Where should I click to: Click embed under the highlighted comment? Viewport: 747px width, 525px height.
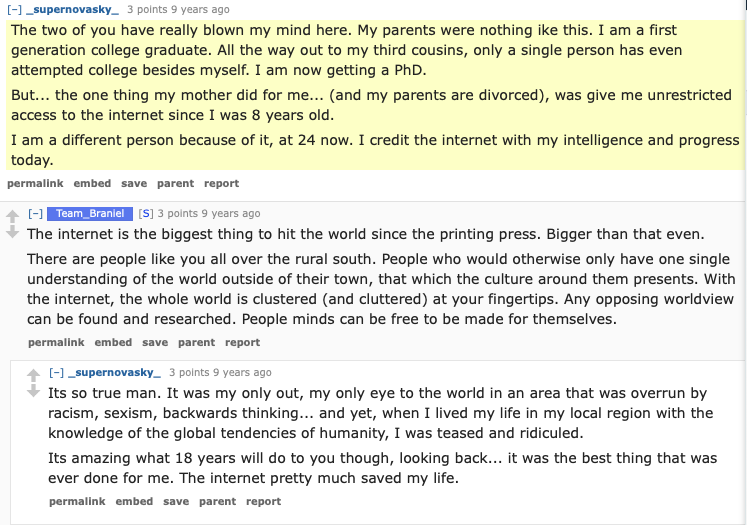click(92, 183)
